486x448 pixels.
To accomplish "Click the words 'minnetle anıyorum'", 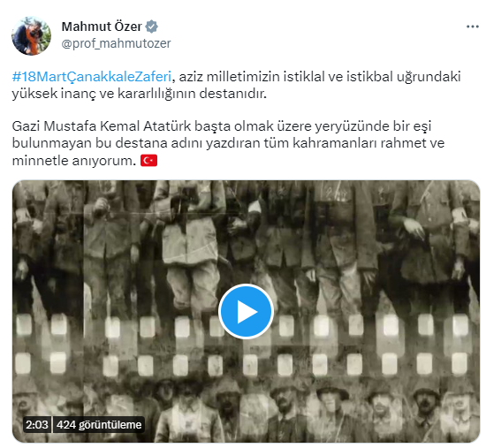I will (74, 161).
